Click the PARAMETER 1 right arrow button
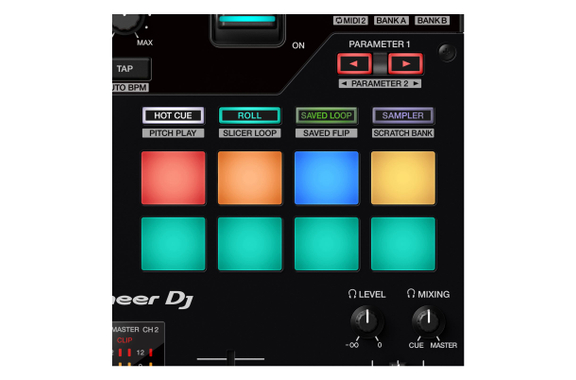The image size is (576, 380). (405, 64)
